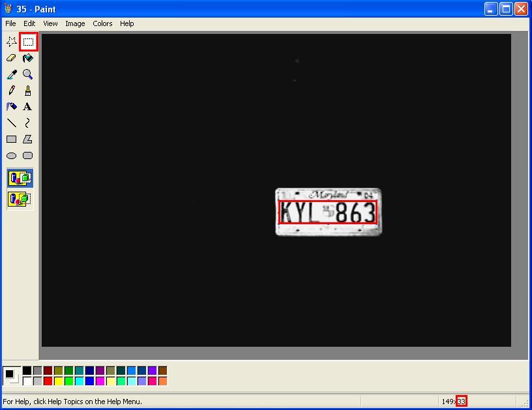Close the Paint window
The width and height of the screenshot is (532, 410).
pos(521,9)
